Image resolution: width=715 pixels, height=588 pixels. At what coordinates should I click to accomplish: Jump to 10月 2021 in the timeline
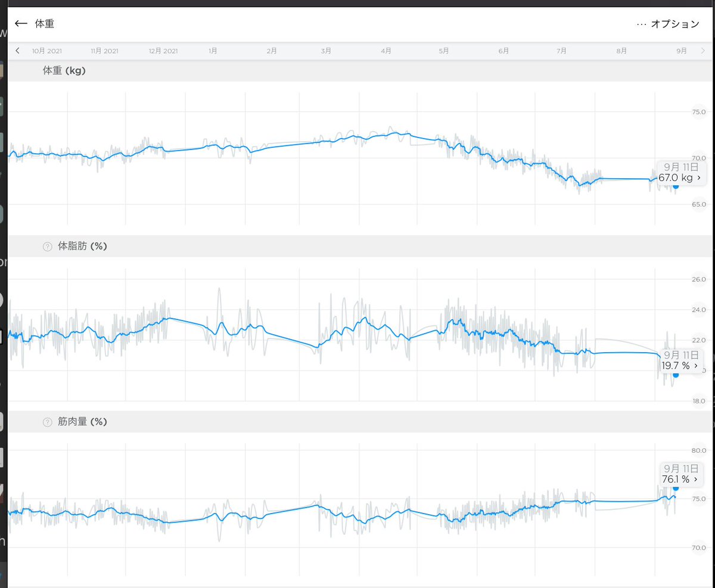(x=47, y=51)
